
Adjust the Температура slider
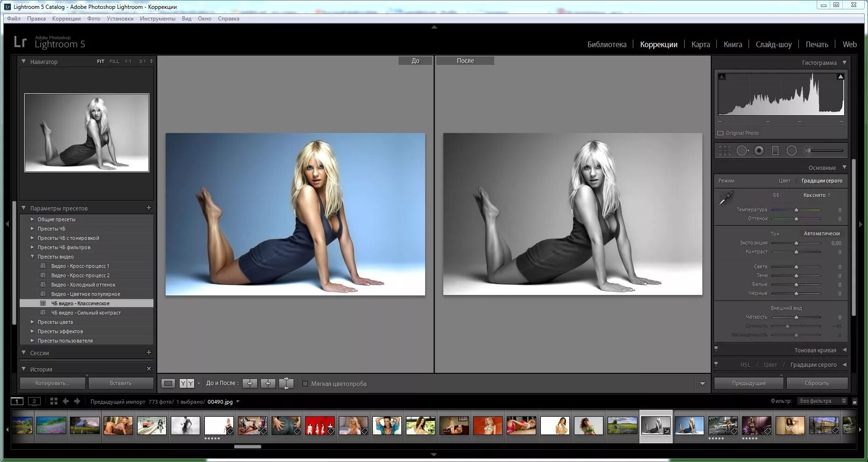click(x=796, y=210)
